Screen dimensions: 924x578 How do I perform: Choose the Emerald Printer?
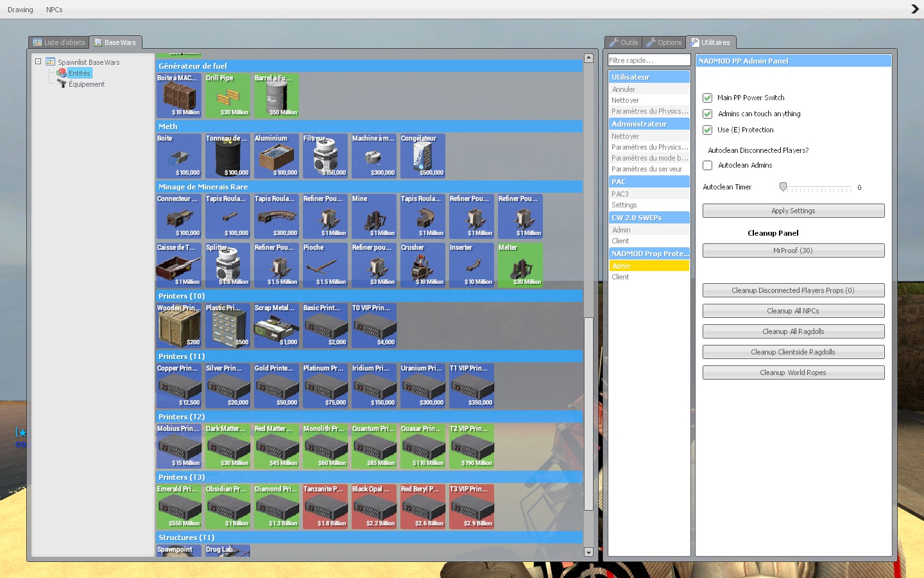179,507
